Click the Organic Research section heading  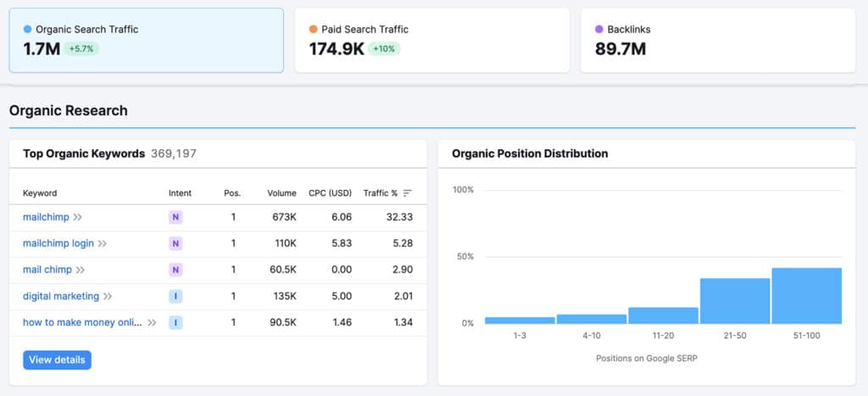pyautogui.click(x=69, y=111)
